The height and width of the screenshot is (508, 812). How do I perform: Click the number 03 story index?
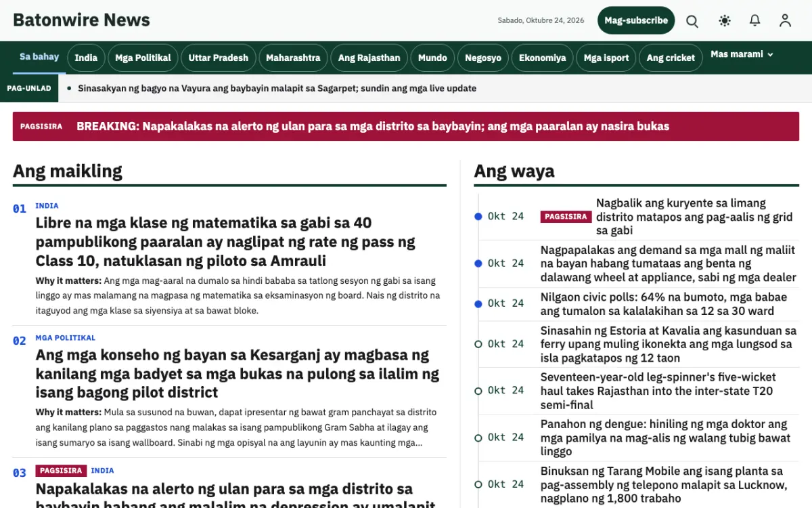pyautogui.click(x=20, y=473)
